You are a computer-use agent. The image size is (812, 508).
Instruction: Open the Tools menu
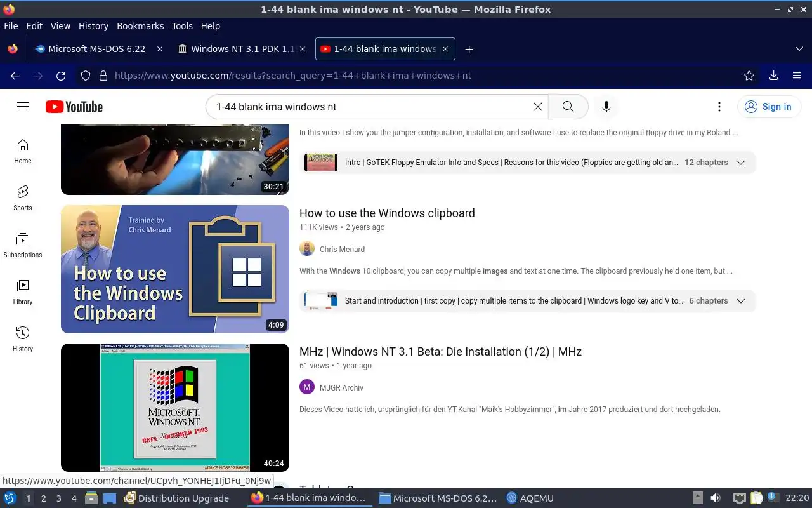[182, 26]
